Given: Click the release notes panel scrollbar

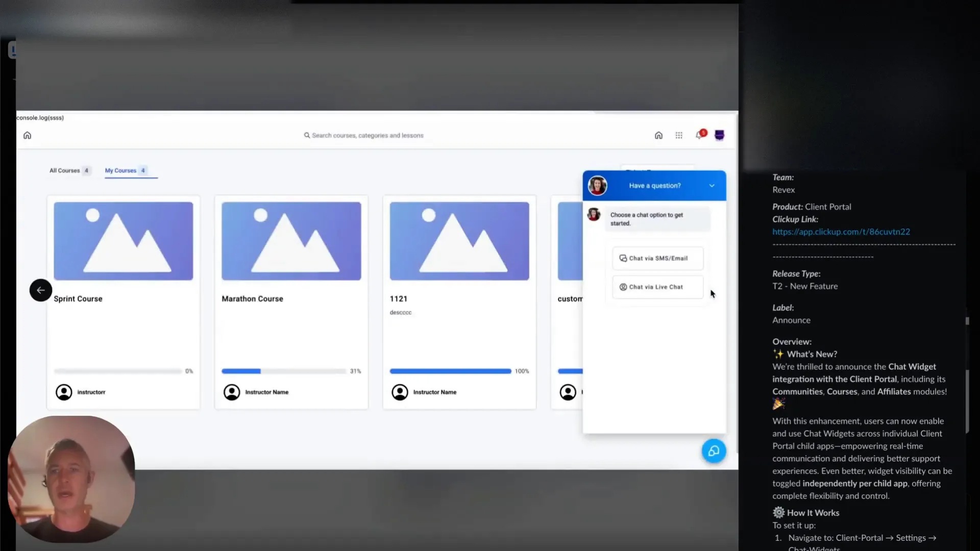Looking at the screenshot, I should (x=967, y=402).
